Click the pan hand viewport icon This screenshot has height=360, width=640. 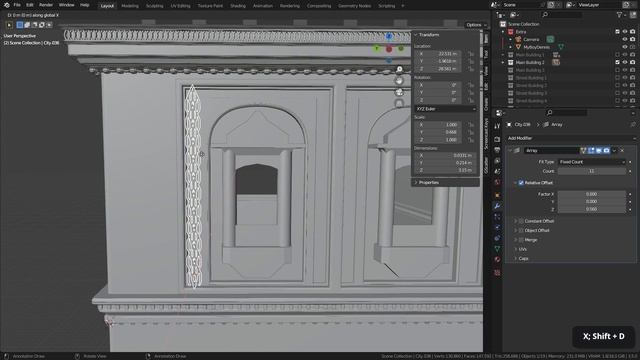399,81
